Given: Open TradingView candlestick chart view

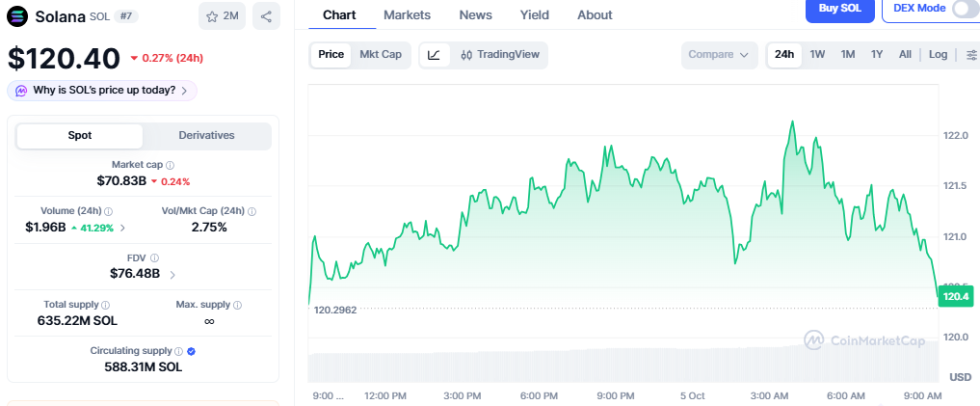Looking at the screenshot, I should click(x=500, y=55).
